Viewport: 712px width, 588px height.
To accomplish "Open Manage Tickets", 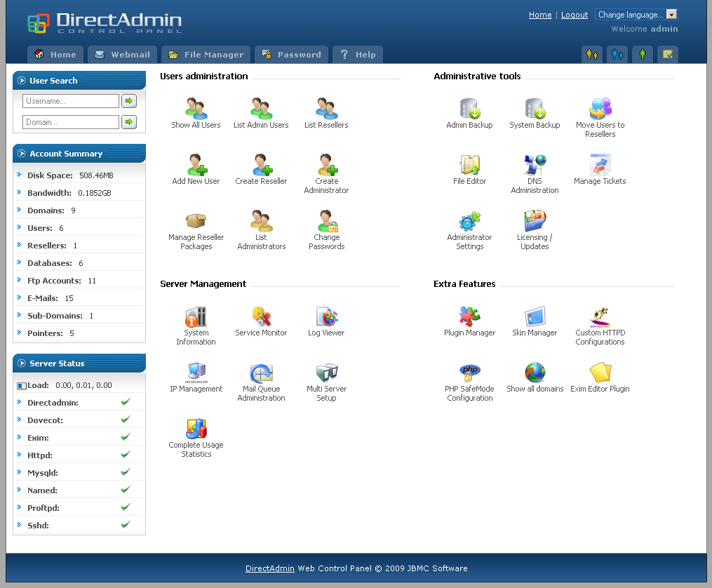I will [x=600, y=169].
